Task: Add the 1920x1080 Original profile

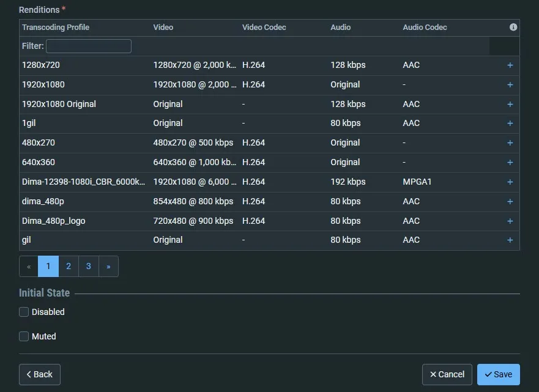Action: (x=510, y=104)
